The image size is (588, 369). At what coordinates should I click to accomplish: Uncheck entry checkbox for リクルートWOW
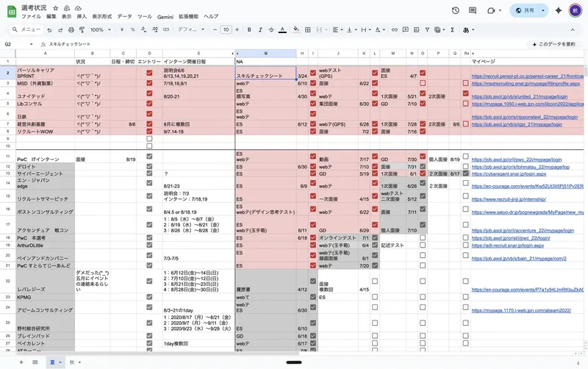click(149, 132)
